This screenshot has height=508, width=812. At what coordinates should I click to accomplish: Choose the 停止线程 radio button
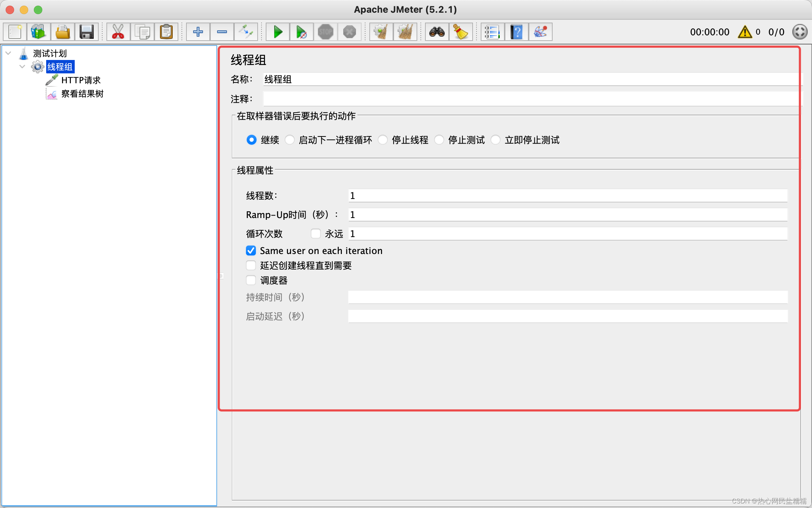pos(383,140)
